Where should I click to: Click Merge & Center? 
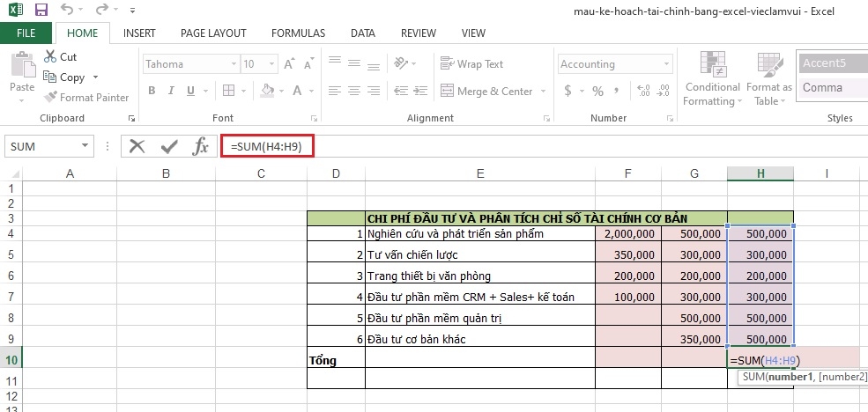click(x=486, y=91)
